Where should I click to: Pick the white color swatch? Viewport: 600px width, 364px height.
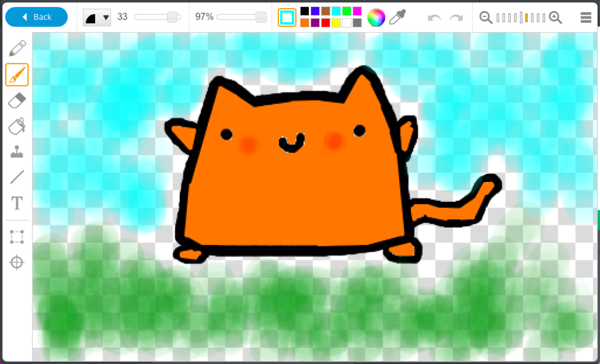347,23
